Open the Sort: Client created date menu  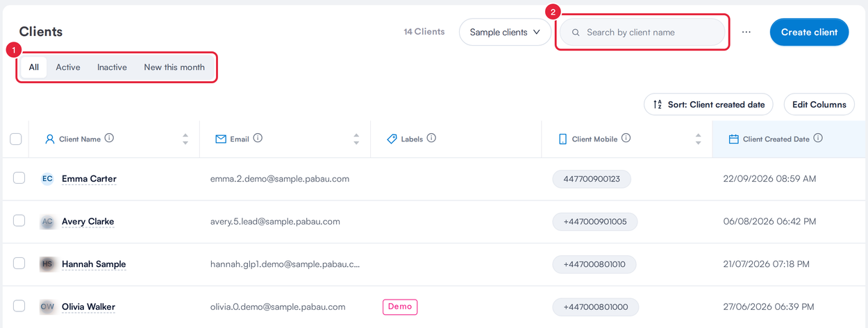[x=708, y=105]
